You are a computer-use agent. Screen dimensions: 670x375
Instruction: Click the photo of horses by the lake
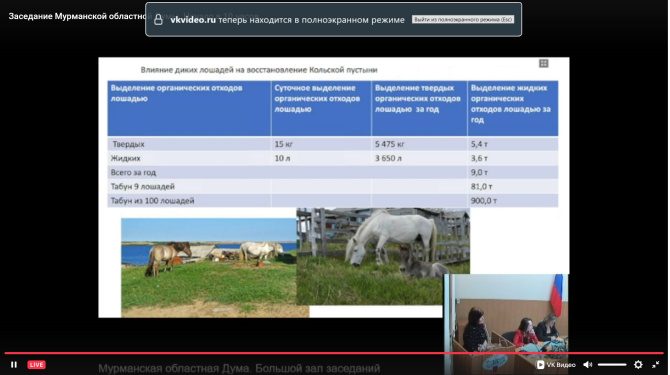click(209, 267)
